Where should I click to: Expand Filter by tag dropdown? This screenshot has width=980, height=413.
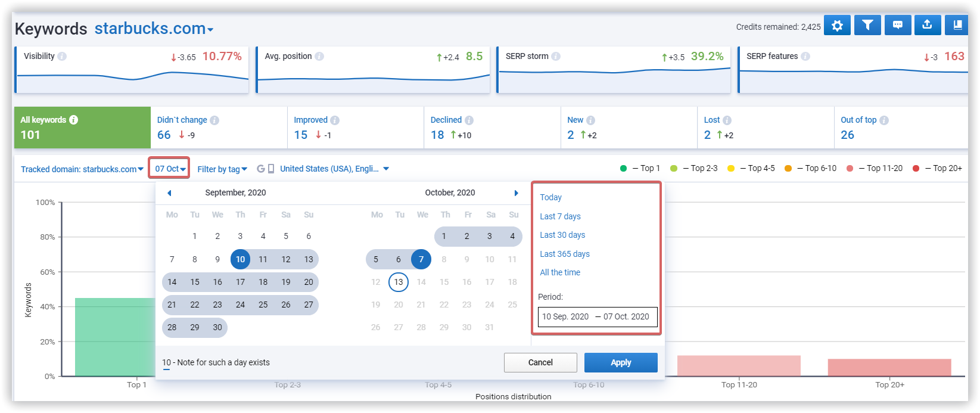[x=222, y=169]
